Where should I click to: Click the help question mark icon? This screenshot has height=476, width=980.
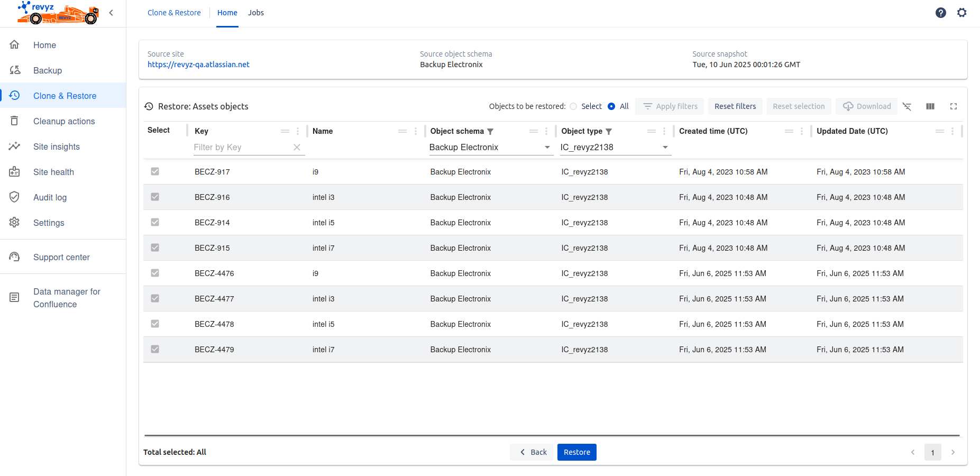[940, 13]
